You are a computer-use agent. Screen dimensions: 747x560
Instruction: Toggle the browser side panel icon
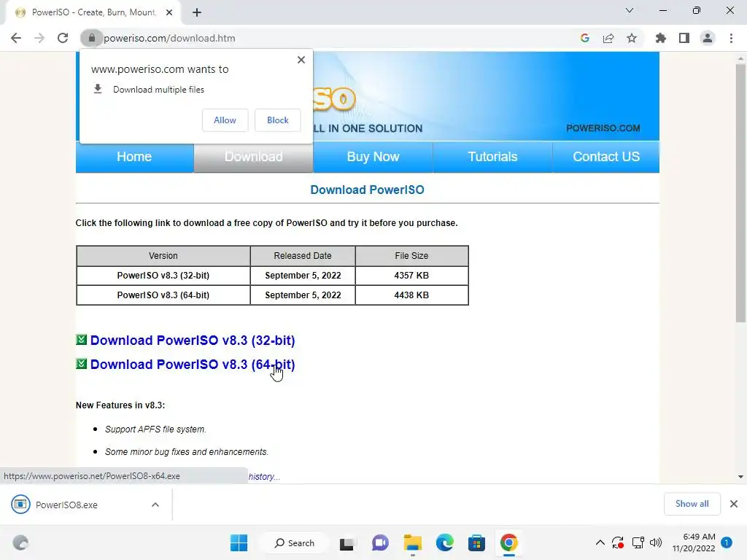coord(684,38)
